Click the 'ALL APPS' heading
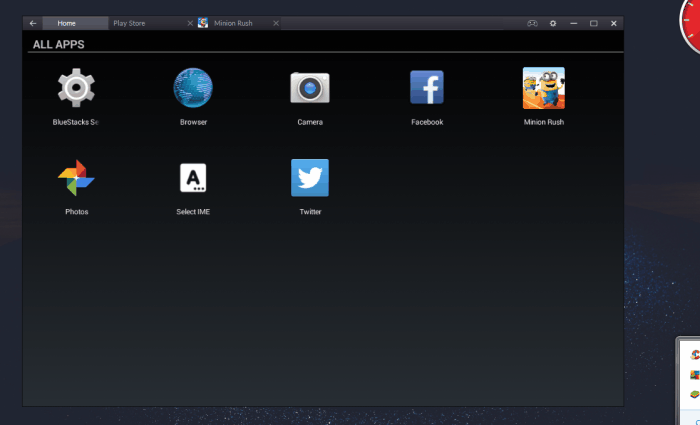This screenshot has height=425, width=700. [58, 44]
